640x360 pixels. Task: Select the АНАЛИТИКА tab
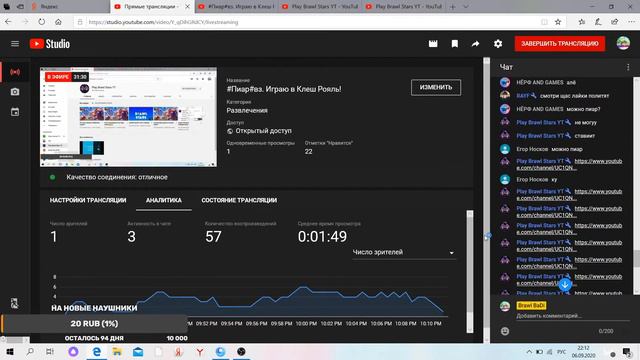tap(164, 200)
